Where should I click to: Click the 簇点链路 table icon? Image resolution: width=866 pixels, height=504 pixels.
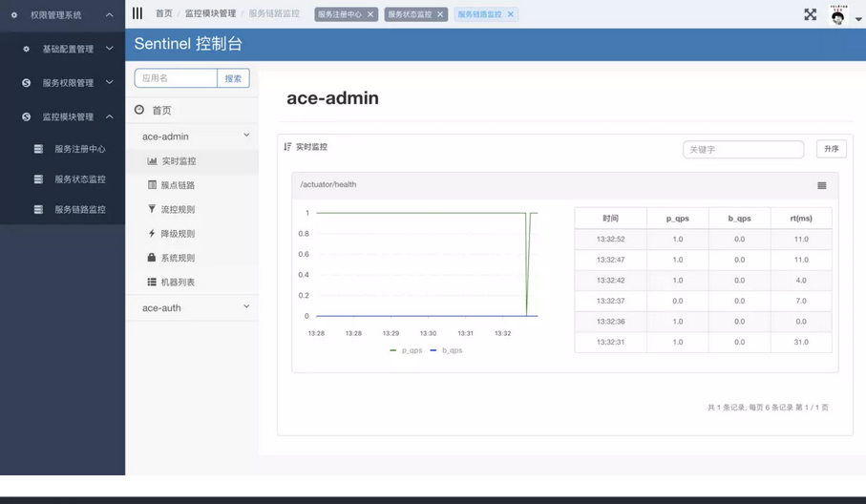pos(152,184)
